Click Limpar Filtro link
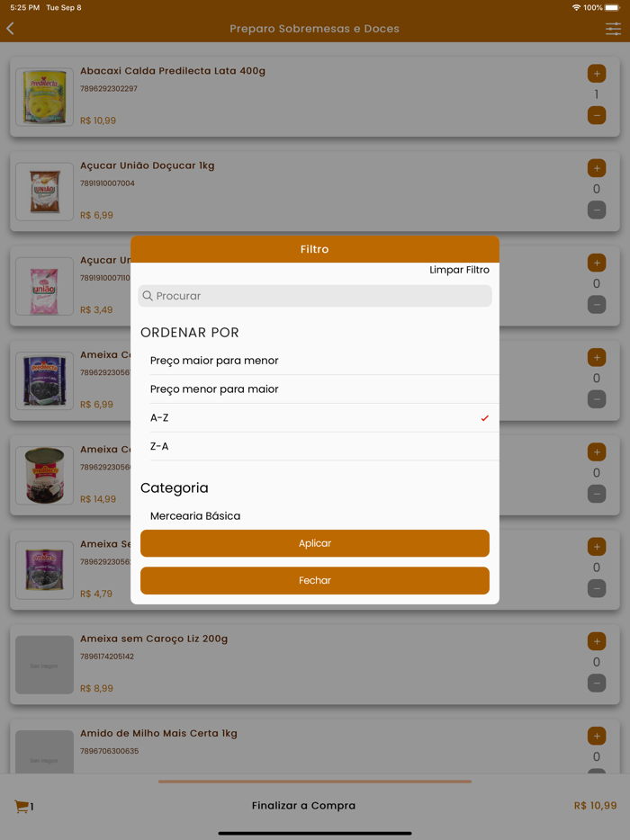The width and height of the screenshot is (630, 840). [460, 270]
